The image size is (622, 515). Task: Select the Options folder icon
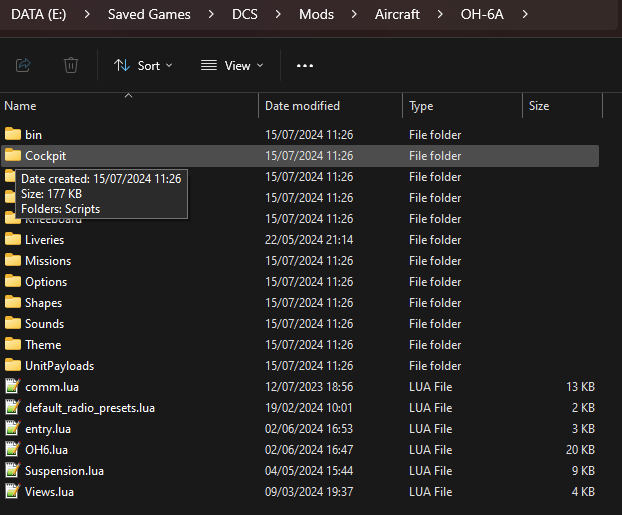[x=13, y=281]
